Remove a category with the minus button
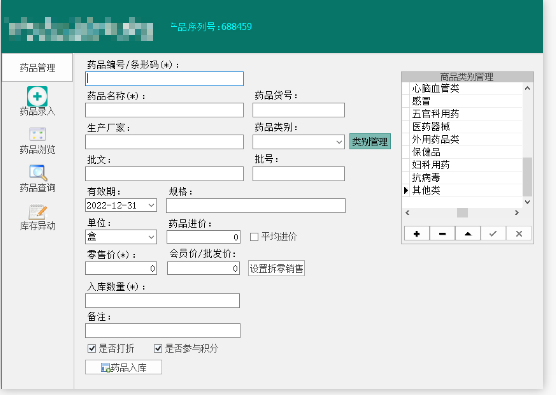The width and height of the screenshot is (556, 395). [x=442, y=234]
